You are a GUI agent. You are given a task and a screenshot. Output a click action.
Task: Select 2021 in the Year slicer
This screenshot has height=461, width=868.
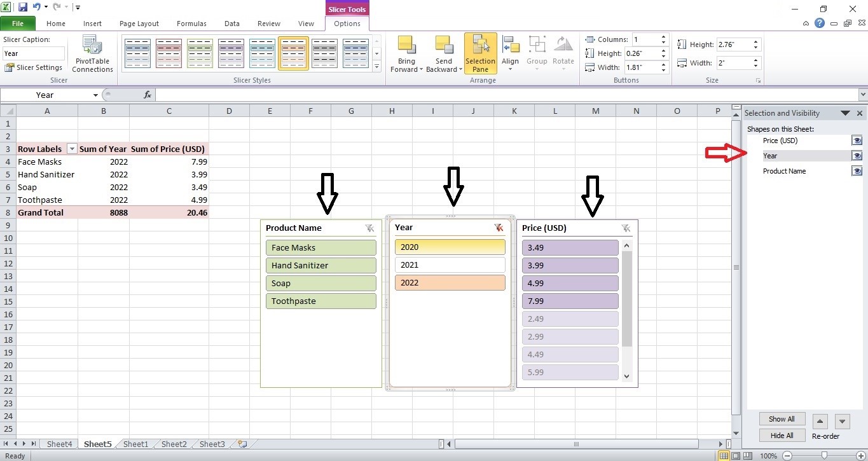450,265
